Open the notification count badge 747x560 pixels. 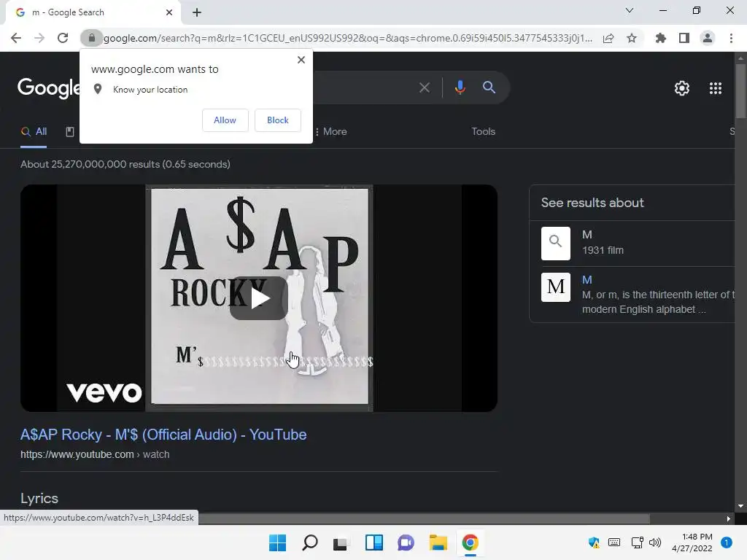[727, 542]
